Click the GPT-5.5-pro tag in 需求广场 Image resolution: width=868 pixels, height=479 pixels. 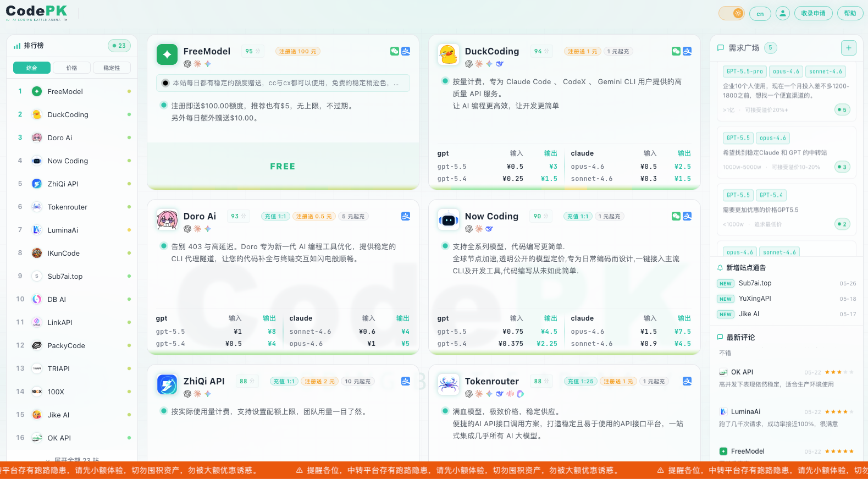tap(745, 71)
